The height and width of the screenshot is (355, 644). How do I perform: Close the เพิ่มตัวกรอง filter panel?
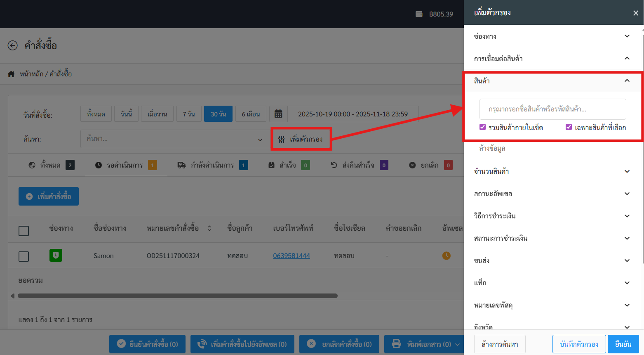[x=635, y=13]
